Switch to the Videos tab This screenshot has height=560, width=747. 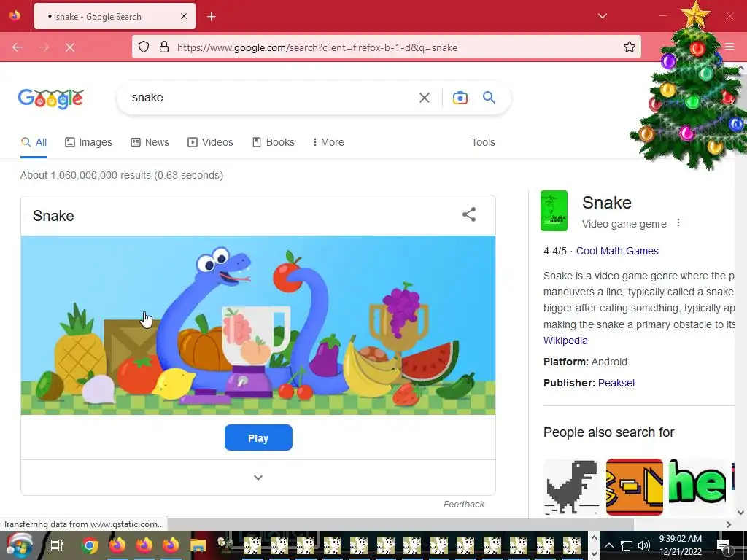211,142
